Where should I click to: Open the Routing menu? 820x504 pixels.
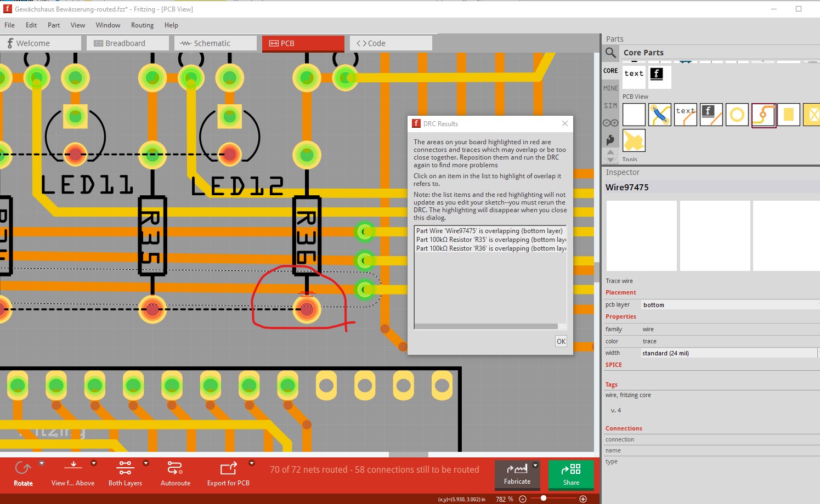[x=142, y=25]
